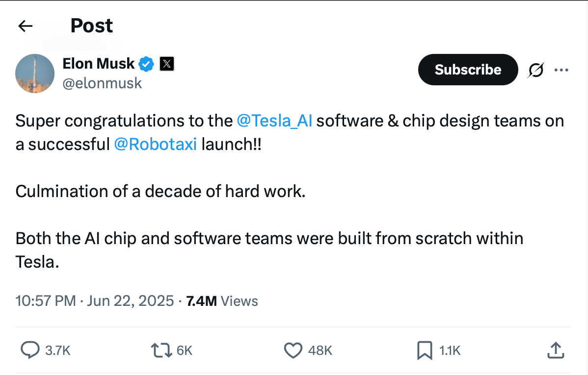Subscribe to Elon Musk
This screenshot has width=588, height=375.
point(468,70)
